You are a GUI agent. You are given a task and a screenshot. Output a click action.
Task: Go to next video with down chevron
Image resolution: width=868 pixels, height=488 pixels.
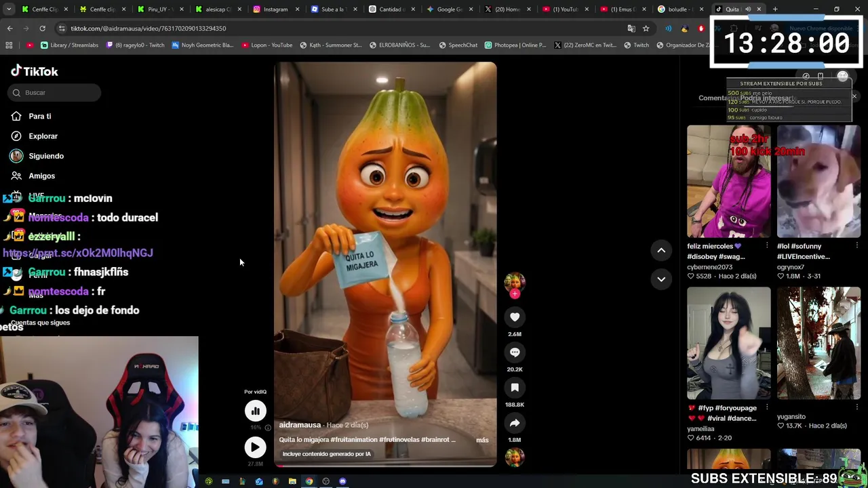pos(661,279)
